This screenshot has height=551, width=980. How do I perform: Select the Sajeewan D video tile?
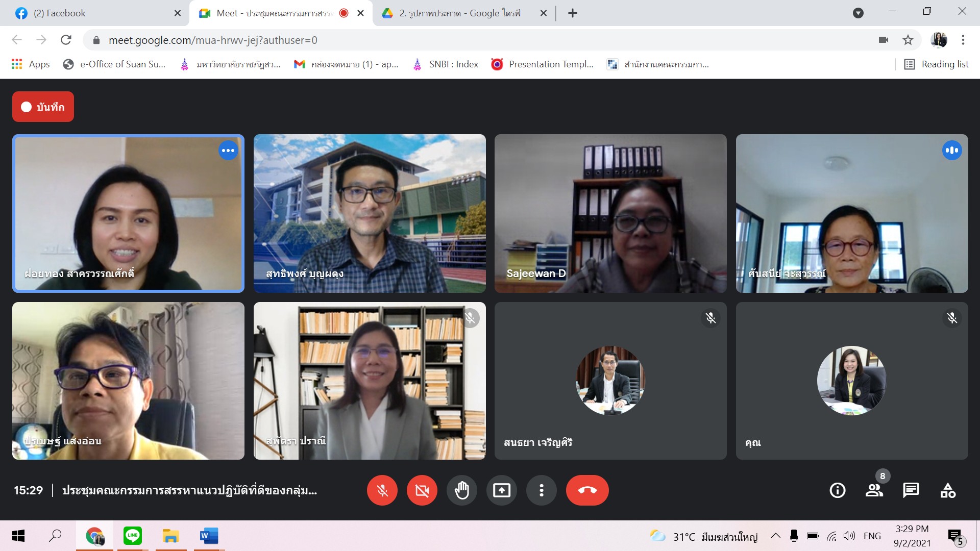[610, 213]
